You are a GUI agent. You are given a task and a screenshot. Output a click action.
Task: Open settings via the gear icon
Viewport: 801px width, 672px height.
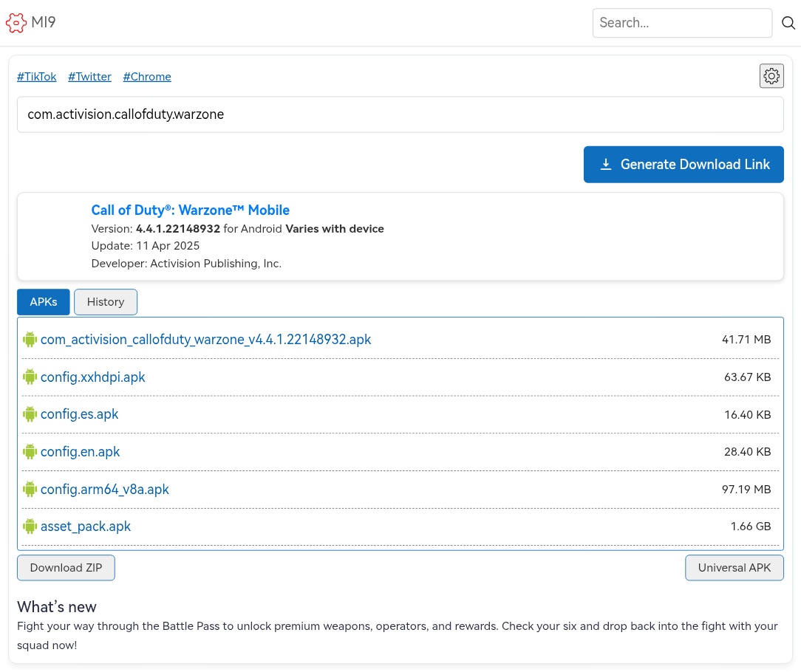coord(771,76)
